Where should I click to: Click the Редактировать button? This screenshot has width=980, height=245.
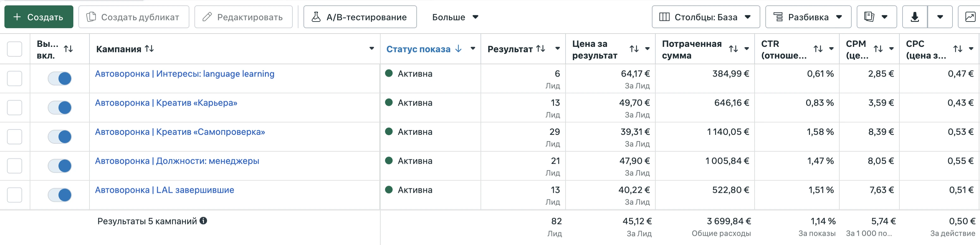pyautogui.click(x=243, y=17)
